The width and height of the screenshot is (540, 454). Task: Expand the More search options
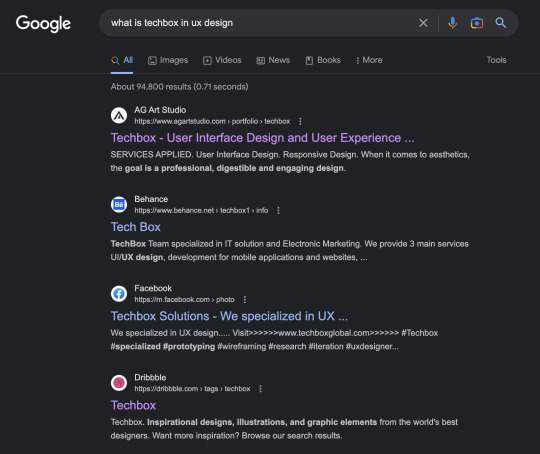tap(369, 60)
